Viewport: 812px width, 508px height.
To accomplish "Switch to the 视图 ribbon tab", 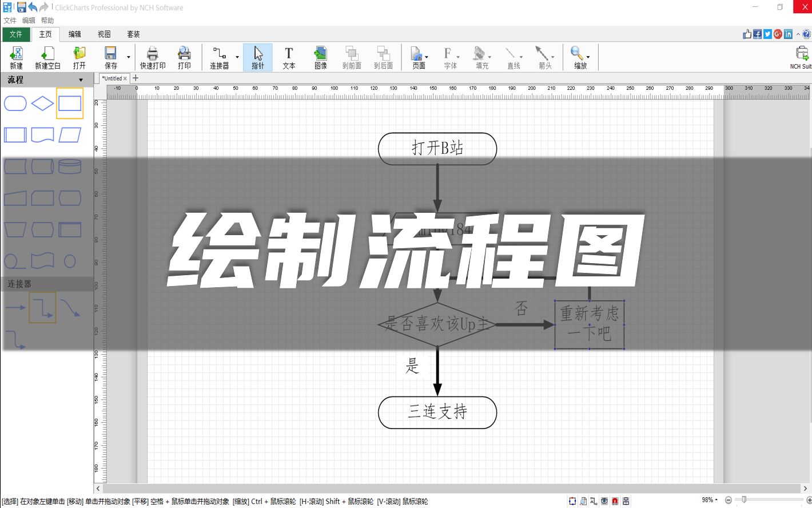I will (x=104, y=34).
